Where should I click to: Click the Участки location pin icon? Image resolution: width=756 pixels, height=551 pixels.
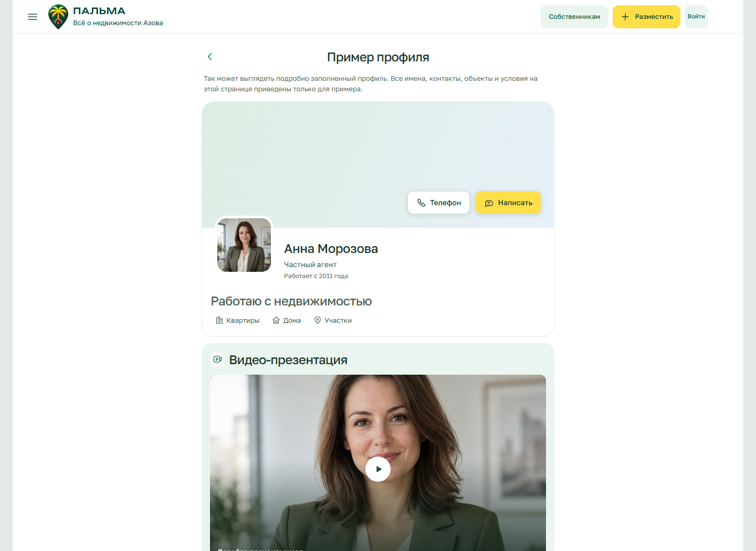coord(318,320)
